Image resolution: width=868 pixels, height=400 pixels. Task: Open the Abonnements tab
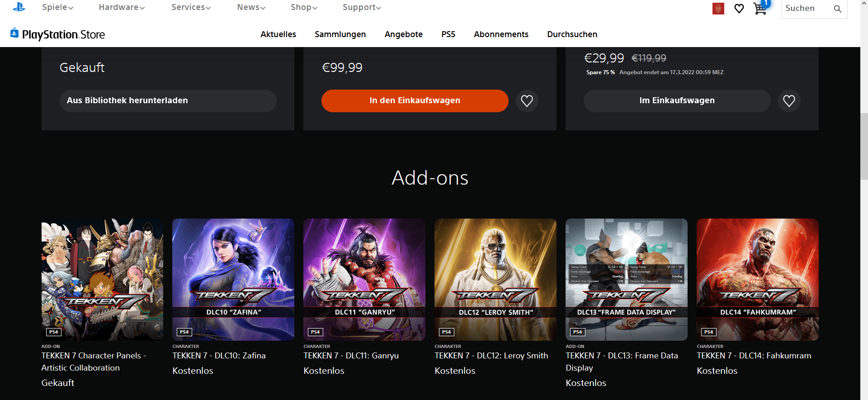[501, 34]
